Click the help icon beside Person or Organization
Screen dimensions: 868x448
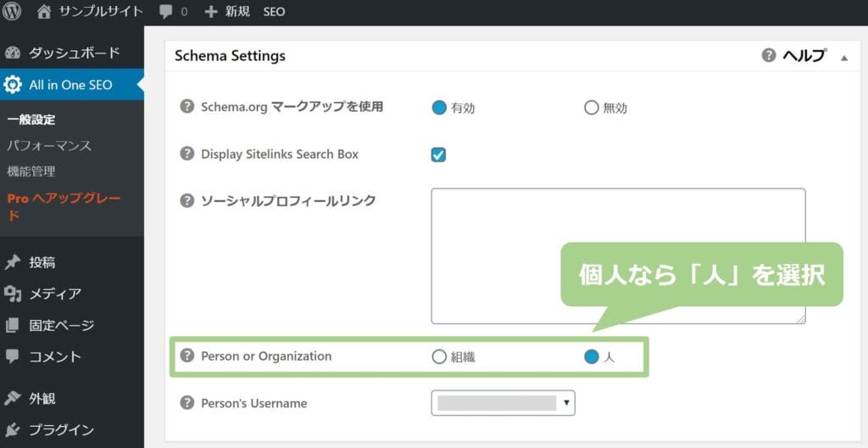tap(187, 356)
